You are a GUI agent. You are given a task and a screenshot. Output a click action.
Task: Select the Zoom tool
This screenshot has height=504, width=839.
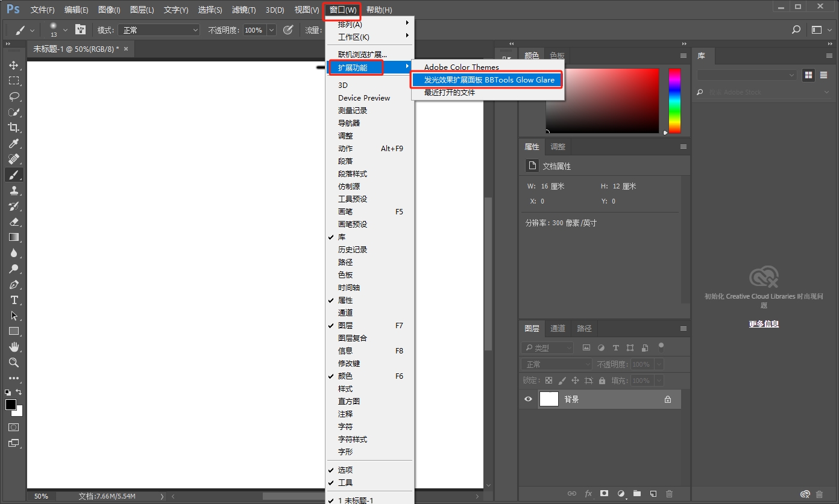tap(14, 362)
